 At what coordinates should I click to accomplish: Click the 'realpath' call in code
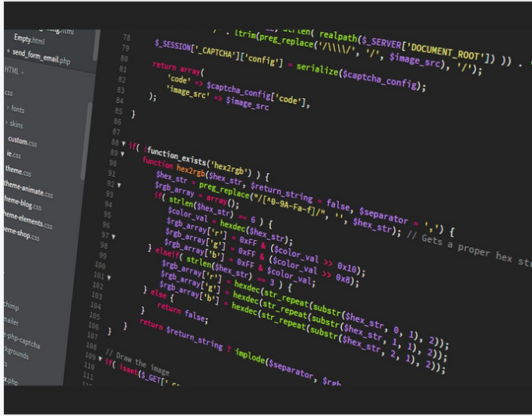[338, 37]
